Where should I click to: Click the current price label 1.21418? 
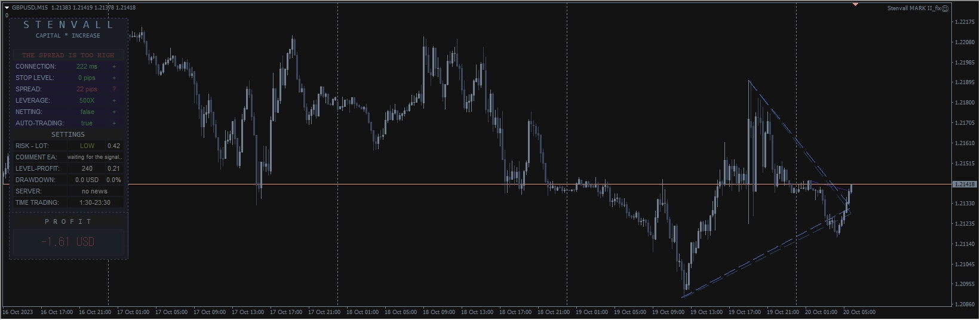pyautogui.click(x=964, y=184)
